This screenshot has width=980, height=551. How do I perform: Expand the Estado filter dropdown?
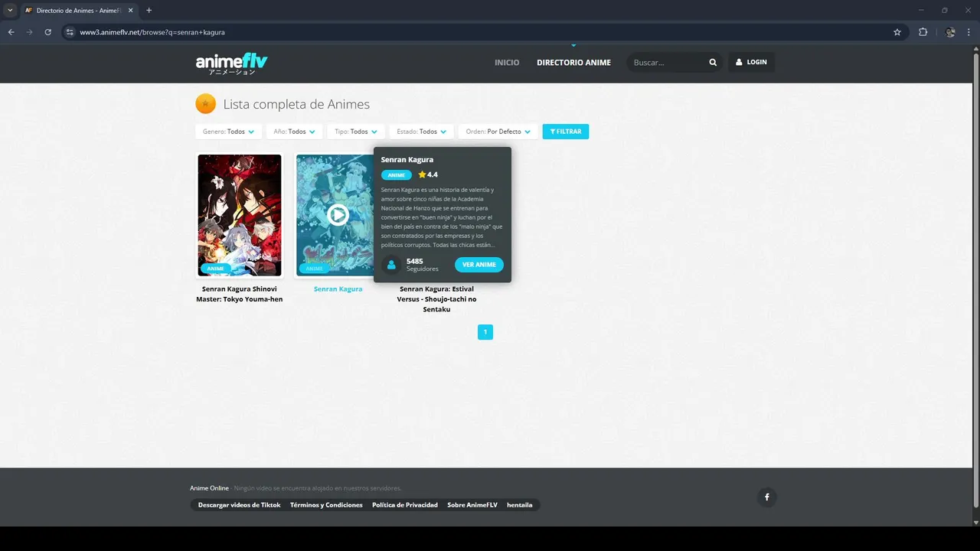421,132
